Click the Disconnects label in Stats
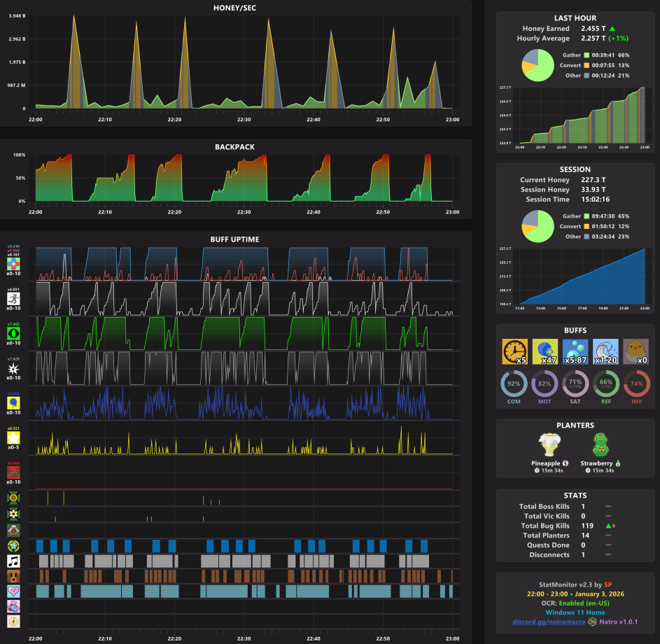Viewport: 660px width, 644px height. (x=549, y=555)
